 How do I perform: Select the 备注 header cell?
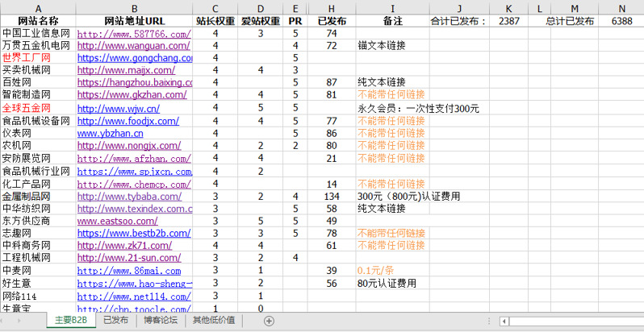[393, 21]
